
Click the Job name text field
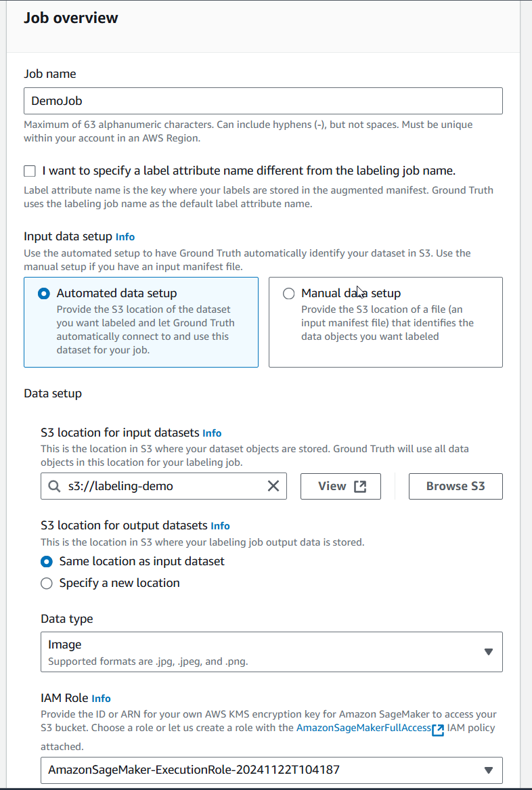[263, 101]
